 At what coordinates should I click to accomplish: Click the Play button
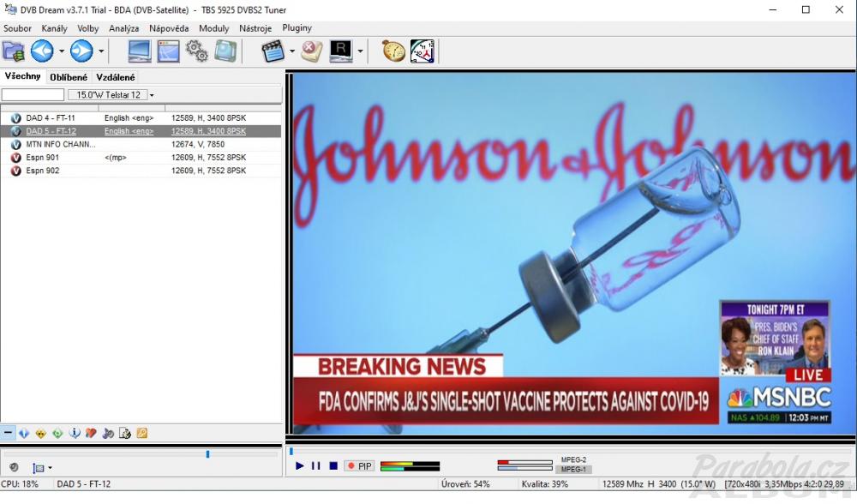[x=299, y=465]
